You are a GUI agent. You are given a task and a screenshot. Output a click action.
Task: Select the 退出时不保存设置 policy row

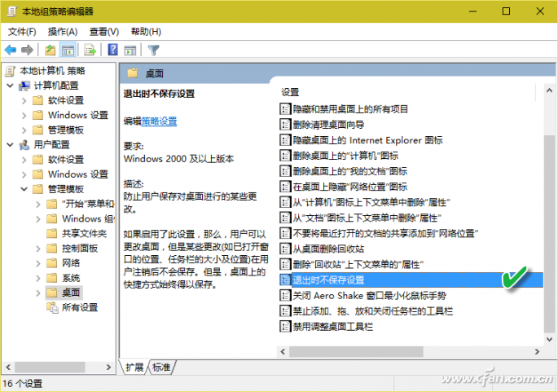[411, 280]
